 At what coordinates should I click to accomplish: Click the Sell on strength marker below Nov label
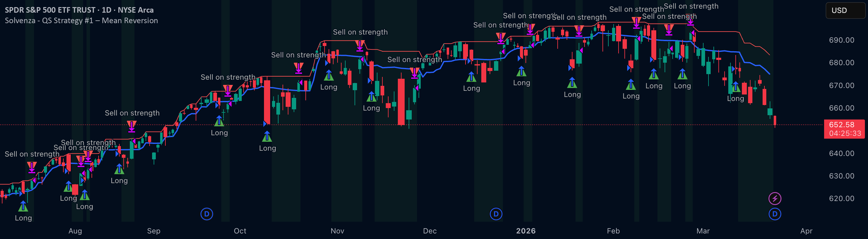click(x=360, y=45)
